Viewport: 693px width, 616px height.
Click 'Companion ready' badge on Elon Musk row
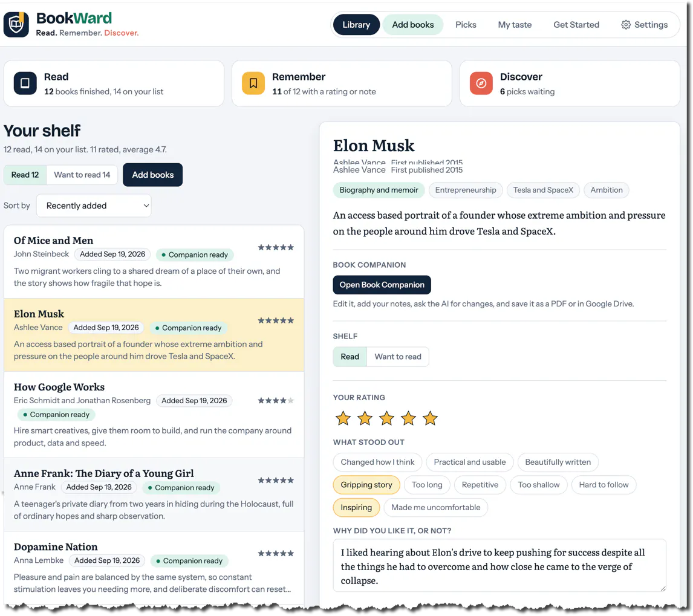[188, 328]
